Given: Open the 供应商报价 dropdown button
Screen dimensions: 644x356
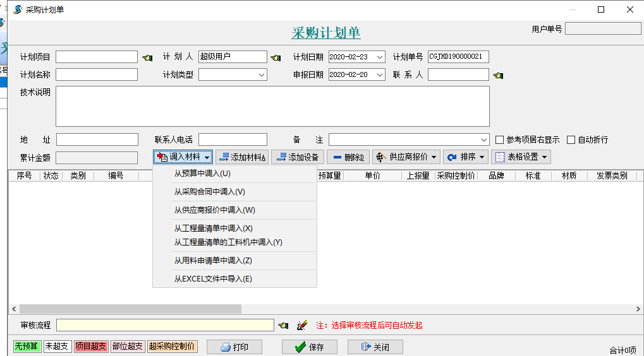Looking at the screenshot, I should (406, 157).
